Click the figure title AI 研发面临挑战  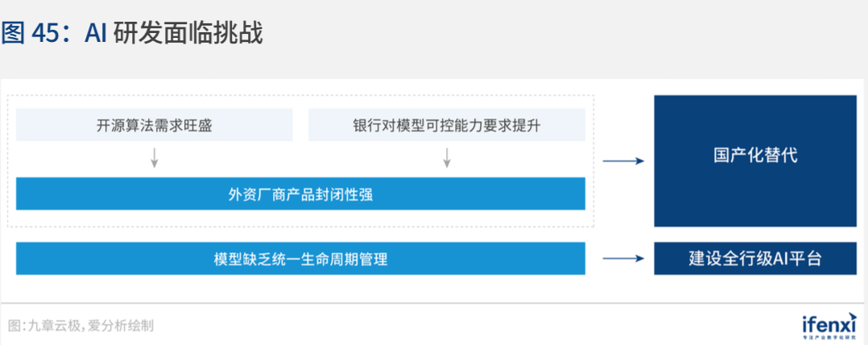coord(173,34)
